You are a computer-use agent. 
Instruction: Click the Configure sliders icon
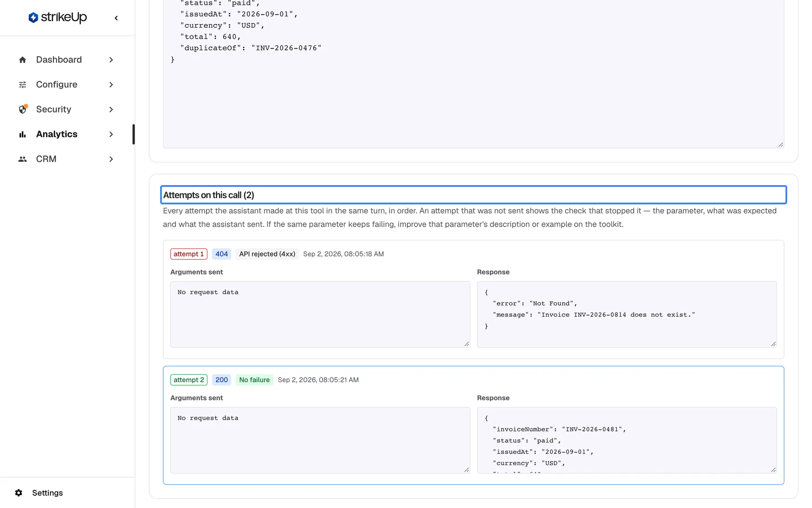(x=23, y=84)
